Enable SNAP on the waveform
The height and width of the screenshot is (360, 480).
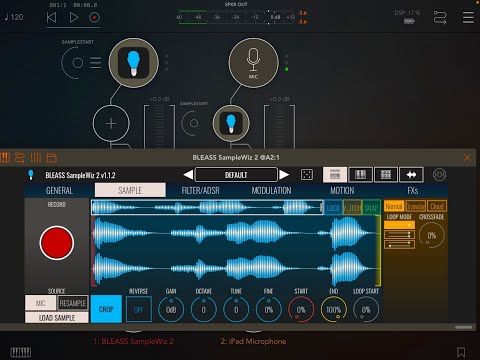pos(371,208)
